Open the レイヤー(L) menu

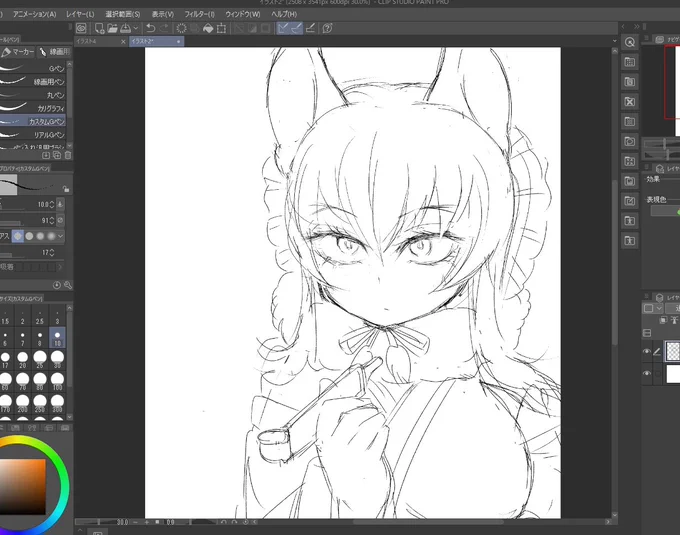coord(80,14)
